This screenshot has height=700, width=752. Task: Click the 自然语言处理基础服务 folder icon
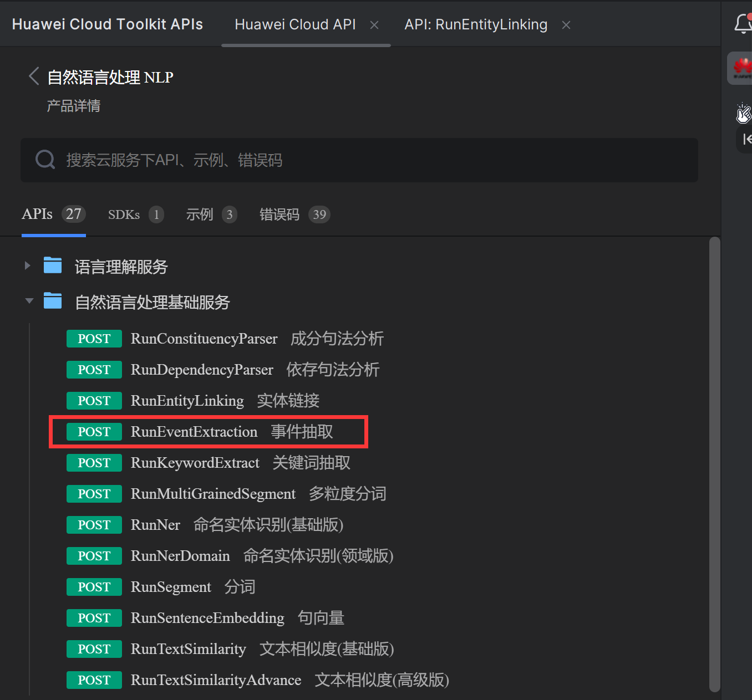[53, 301]
